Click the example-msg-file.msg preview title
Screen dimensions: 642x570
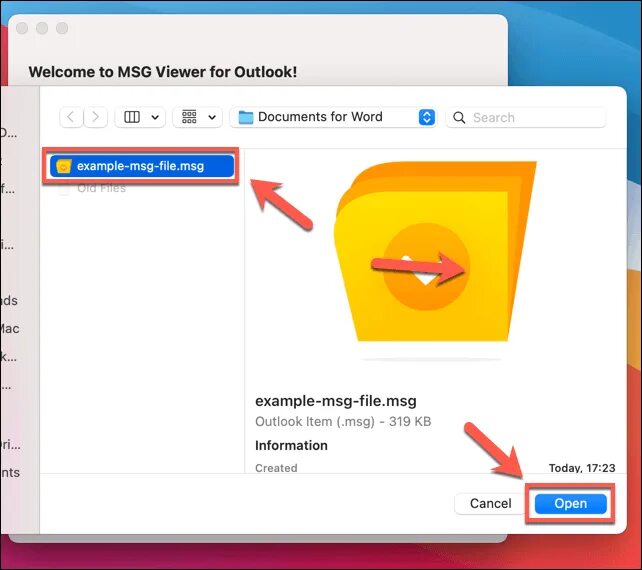336,400
